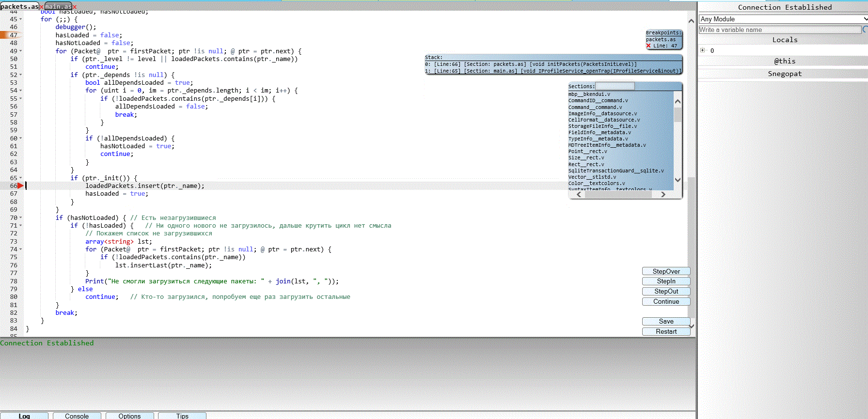
Task: Open the Options tab
Action: tap(129, 416)
